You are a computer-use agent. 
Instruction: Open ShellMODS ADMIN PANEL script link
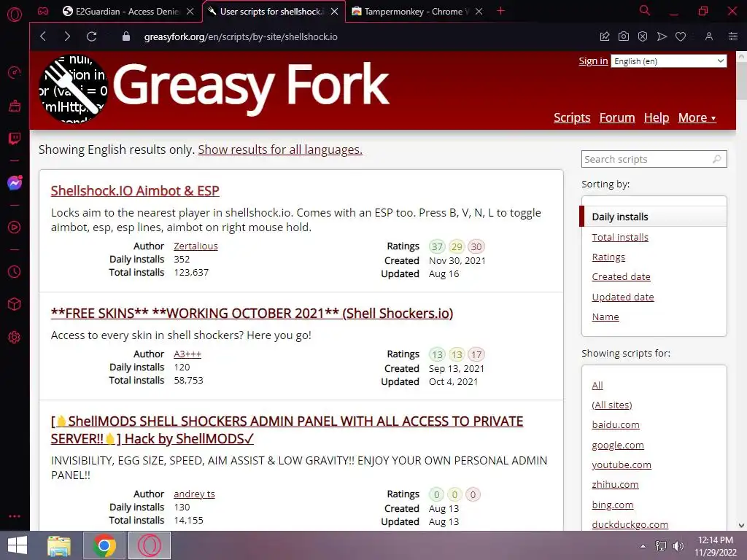pyautogui.click(x=287, y=430)
